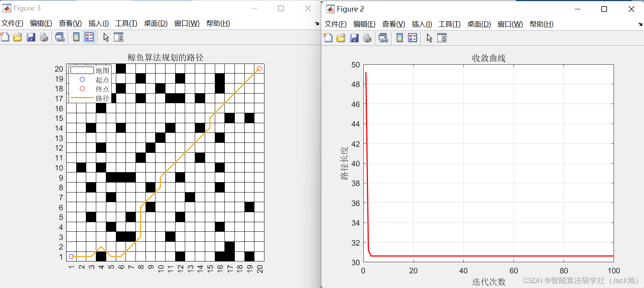Image resolution: width=644 pixels, height=288 pixels.
Task: Click Link Plot icon in Figure 3 toolbar
Action: pyautogui.click(x=60, y=37)
